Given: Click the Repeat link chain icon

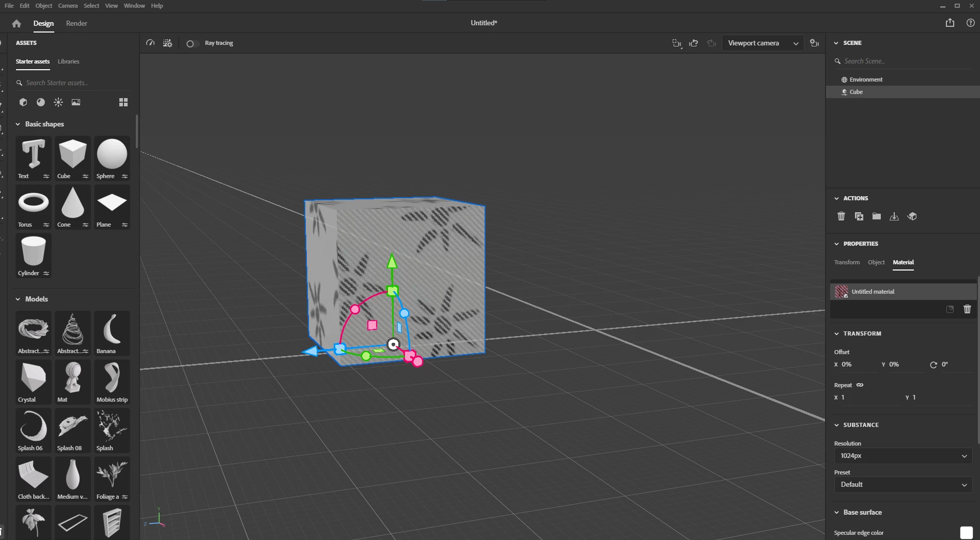Looking at the screenshot, I should [x=860, y=385].
